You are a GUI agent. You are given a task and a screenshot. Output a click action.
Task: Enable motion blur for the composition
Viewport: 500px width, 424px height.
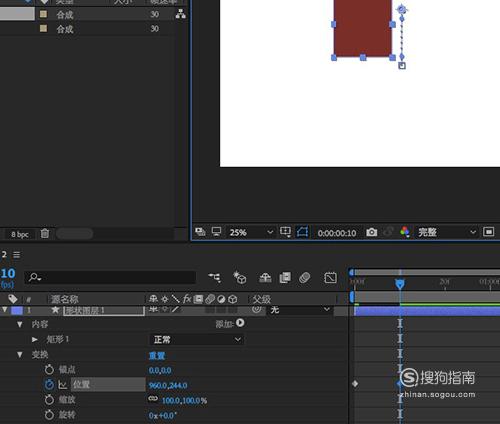coord(304,277)
